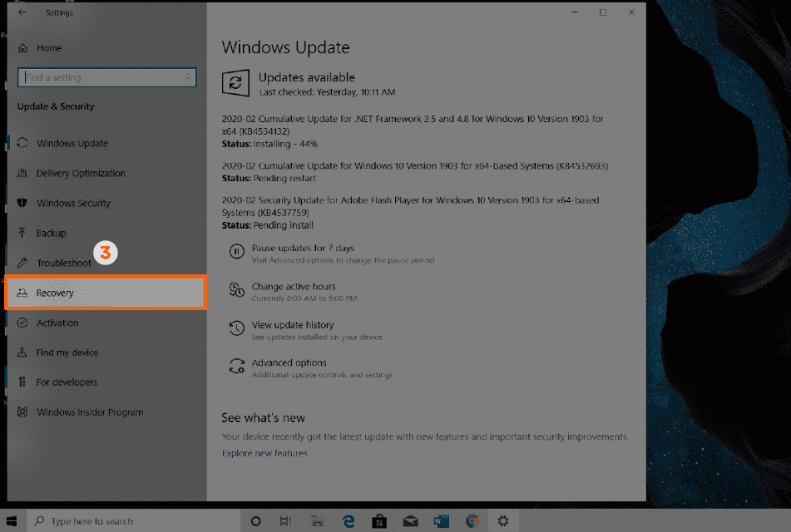The height and width of the screenshot is (532, 791).
Task: Select Windows Update in the sidebar
Action: pos(107,143)
